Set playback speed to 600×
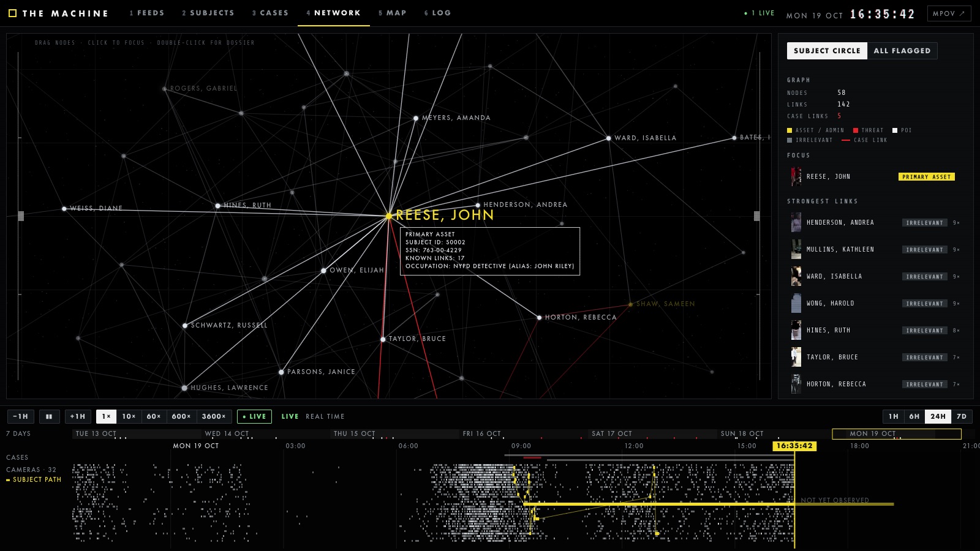 pyautogui.click(x=181, y=416)
